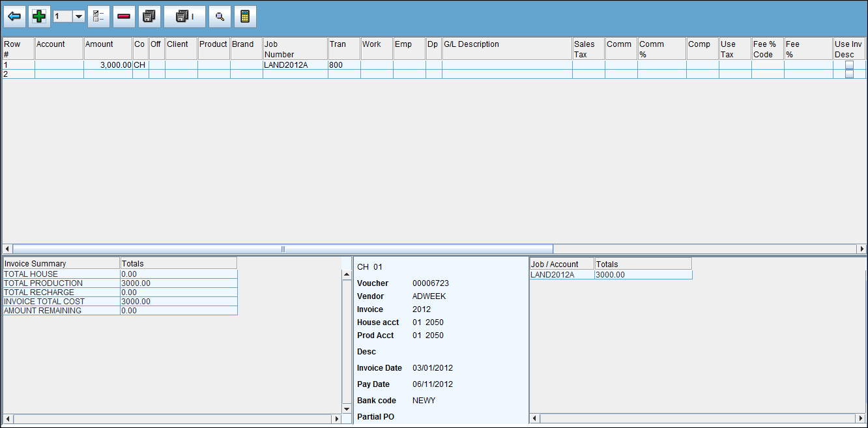Click invoice details scroll up arrow
The width and height of the screenshot is (868, 428).
(x=347, y=275)
